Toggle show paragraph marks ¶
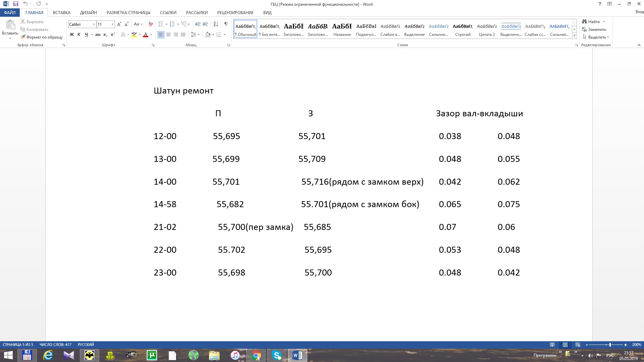644x362 pixels. pyautogui.click(x=226, y=24)
